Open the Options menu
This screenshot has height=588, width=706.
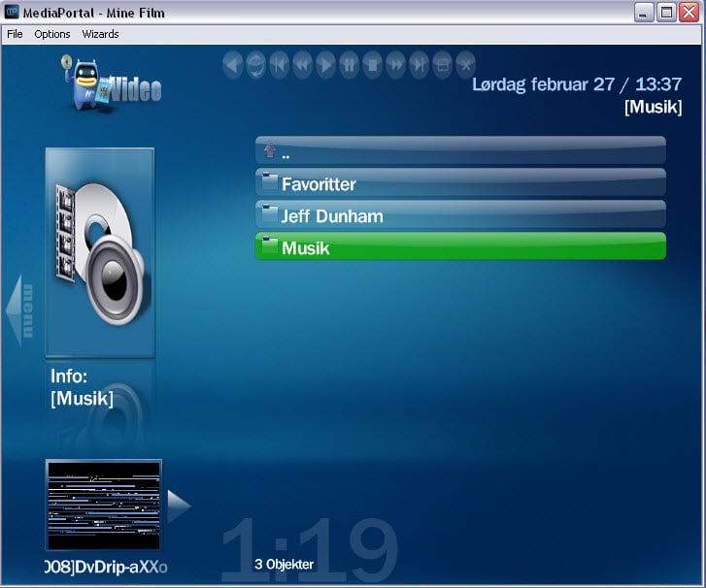point(52,34)
